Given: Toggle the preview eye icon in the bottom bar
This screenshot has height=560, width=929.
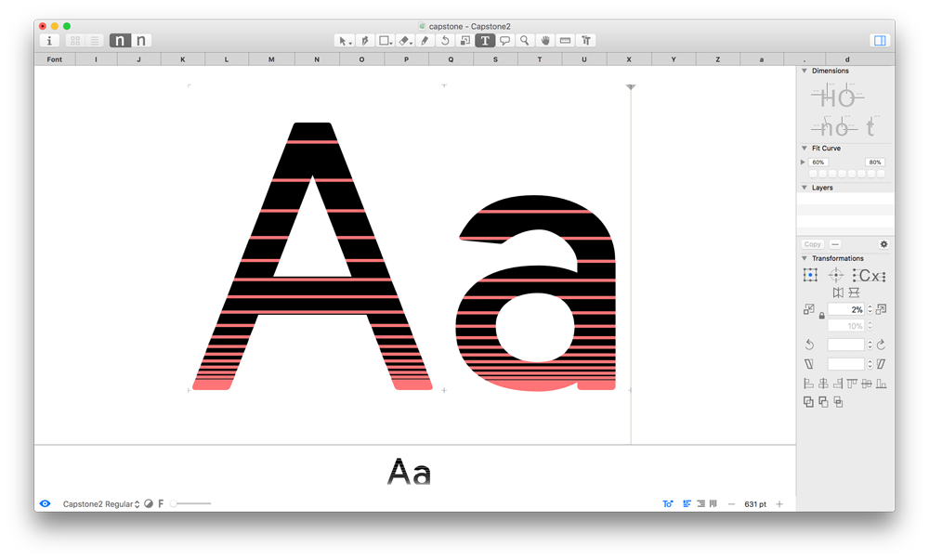Looking at the screenshot, I should pos(45,503).
